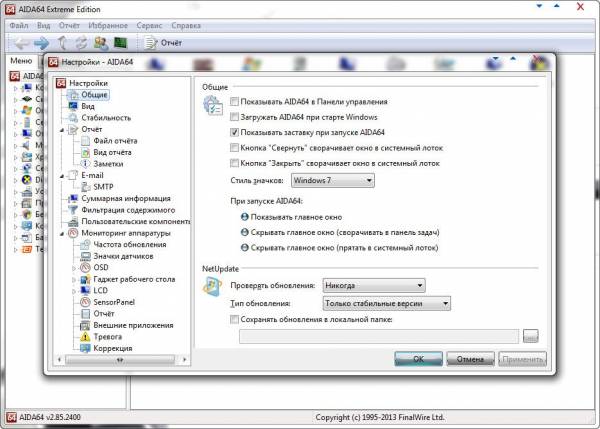This screenshot has width=600, height=429.
Task: Open the Вид menu in menu bar
Action: point(44,26)
